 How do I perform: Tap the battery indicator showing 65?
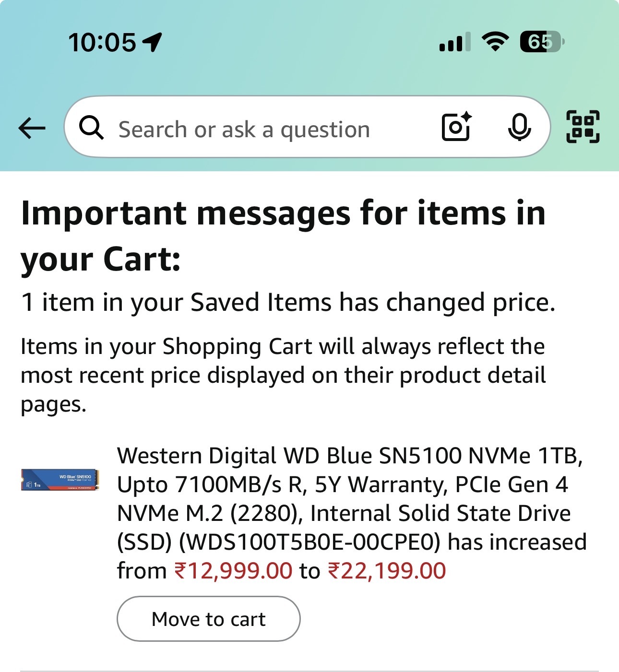tap(542, 42)
